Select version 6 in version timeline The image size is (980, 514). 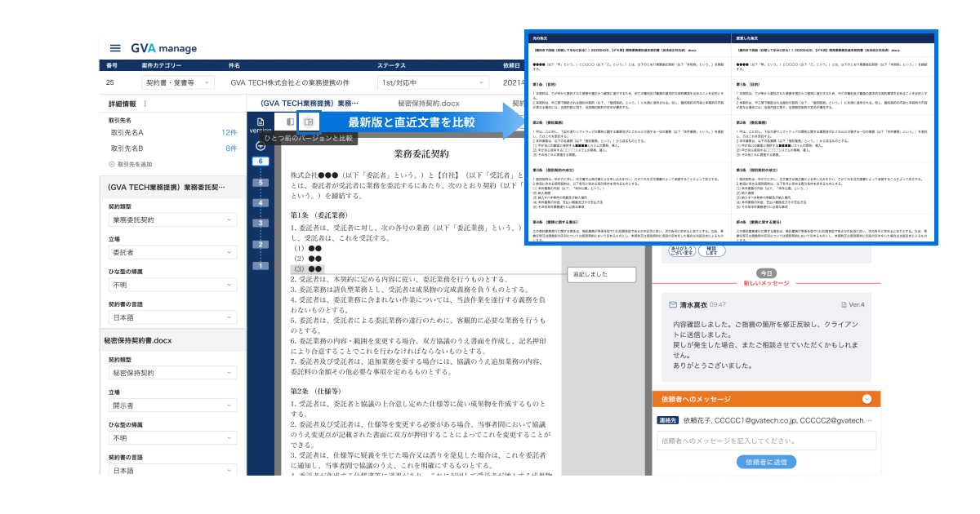point(261,162)
